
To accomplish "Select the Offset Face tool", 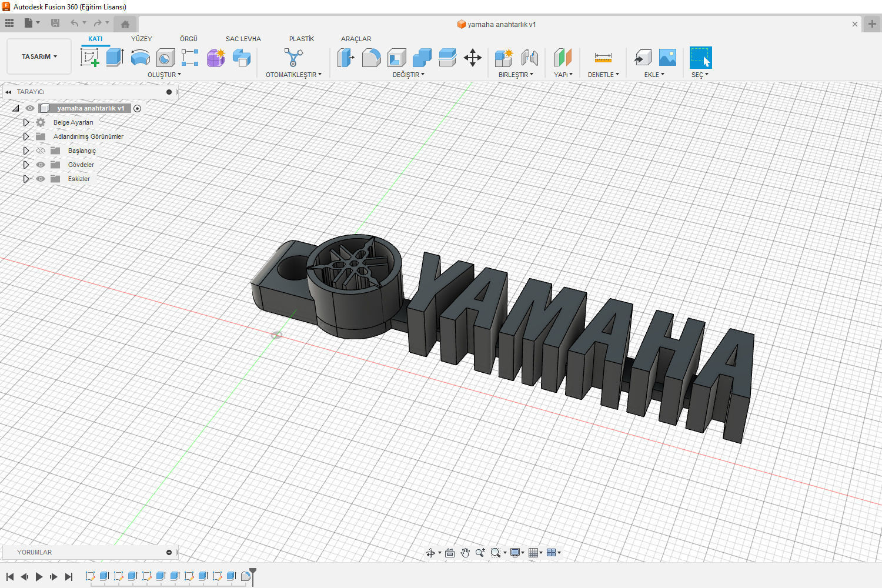I will click(x=447, y=58).
